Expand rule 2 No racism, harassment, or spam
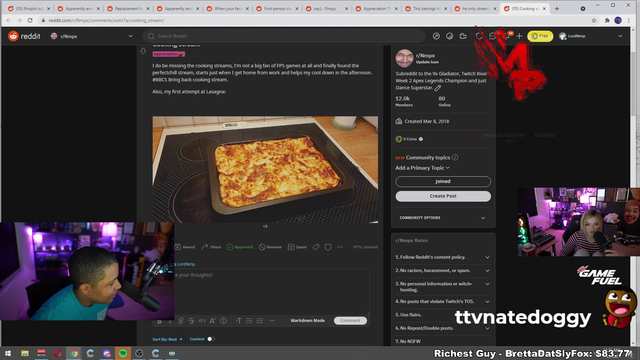The image size is (640, 360). pos(443,271)
